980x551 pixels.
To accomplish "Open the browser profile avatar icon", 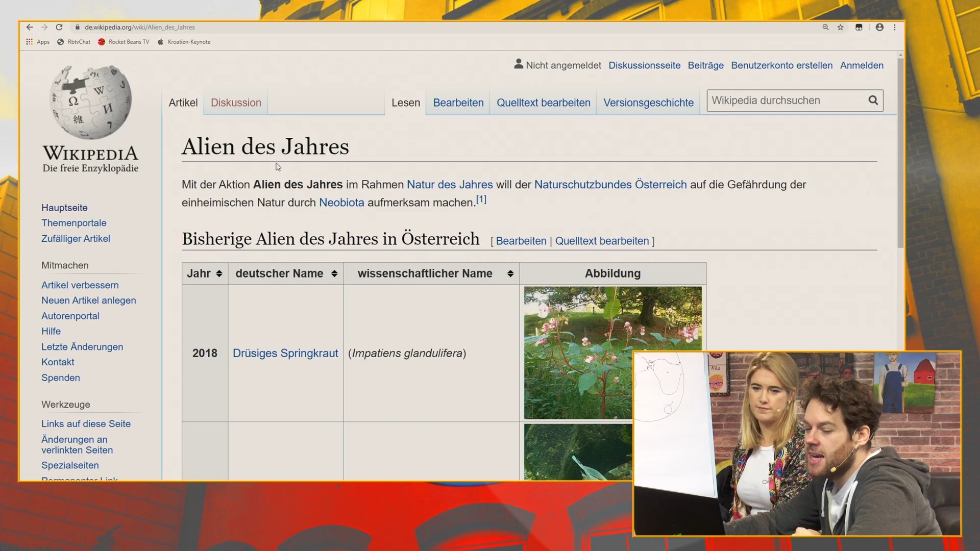I will click(879, 27).
